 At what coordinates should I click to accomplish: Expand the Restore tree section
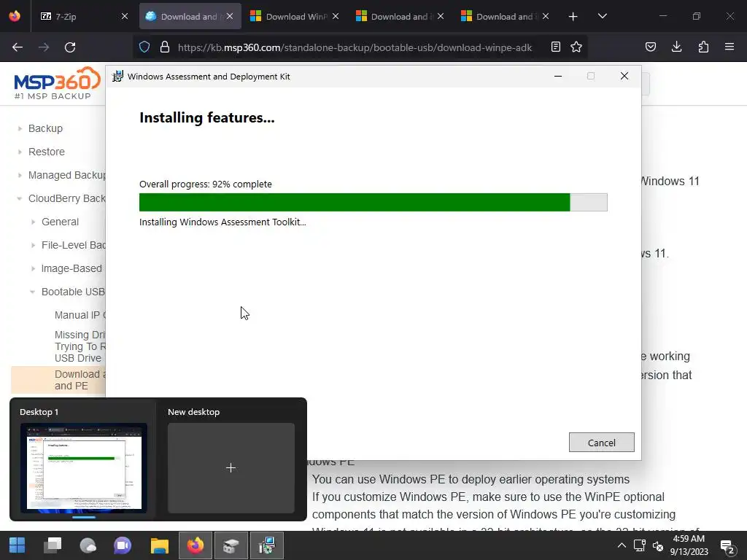pos(20,152)
